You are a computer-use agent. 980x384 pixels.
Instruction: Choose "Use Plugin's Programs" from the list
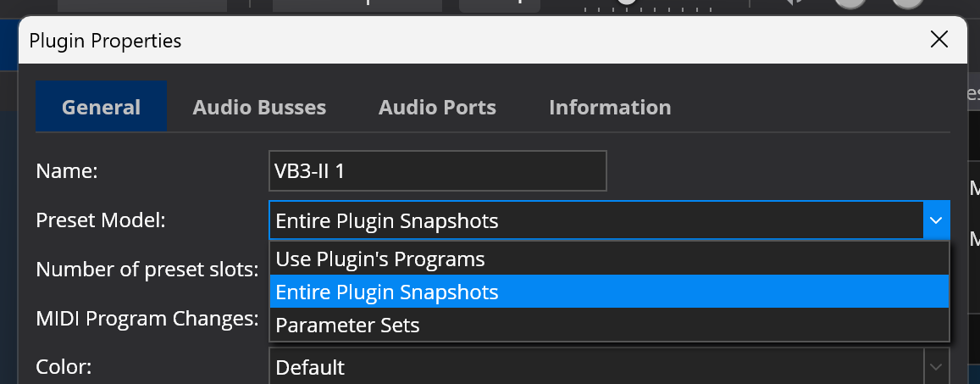[380, 259]
